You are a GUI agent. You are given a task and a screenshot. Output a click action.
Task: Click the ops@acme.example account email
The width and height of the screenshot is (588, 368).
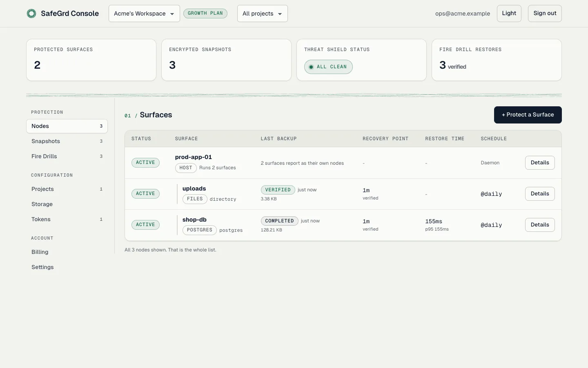pos(463,13)
